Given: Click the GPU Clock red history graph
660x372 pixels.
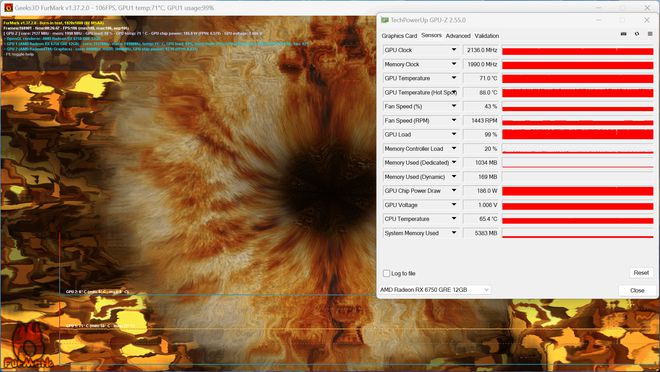Looking at the screenshot, I should 578,50.
